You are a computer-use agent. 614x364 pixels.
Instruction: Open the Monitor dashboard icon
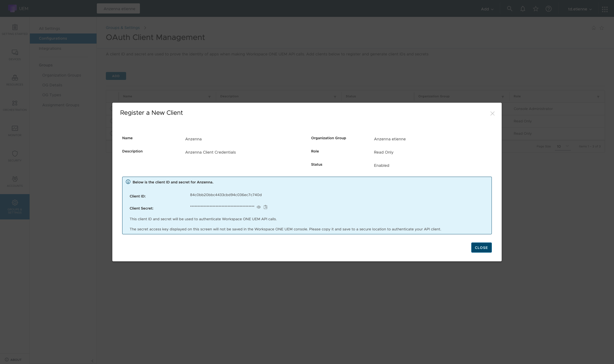click(15, 131)
